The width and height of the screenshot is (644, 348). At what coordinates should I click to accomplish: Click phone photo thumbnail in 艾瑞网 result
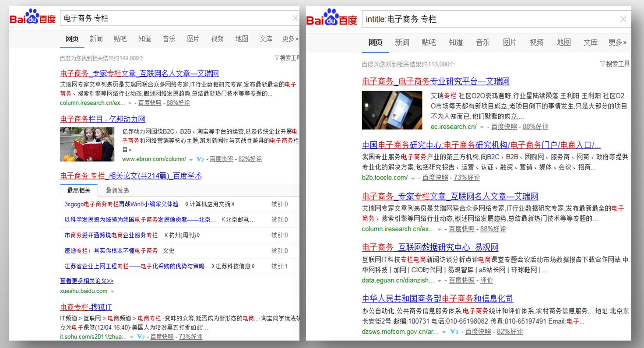(x=392, y=110)
